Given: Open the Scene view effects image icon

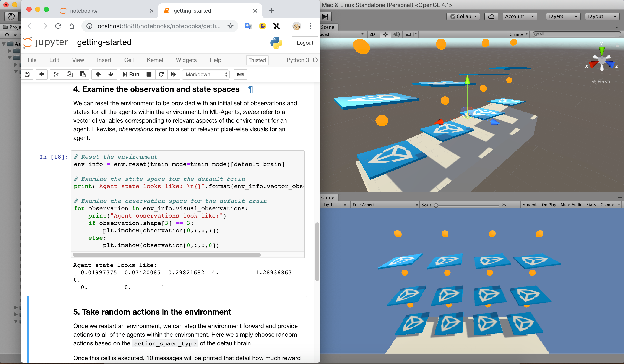Looking at the screenshot, I should tap(408, 34).
